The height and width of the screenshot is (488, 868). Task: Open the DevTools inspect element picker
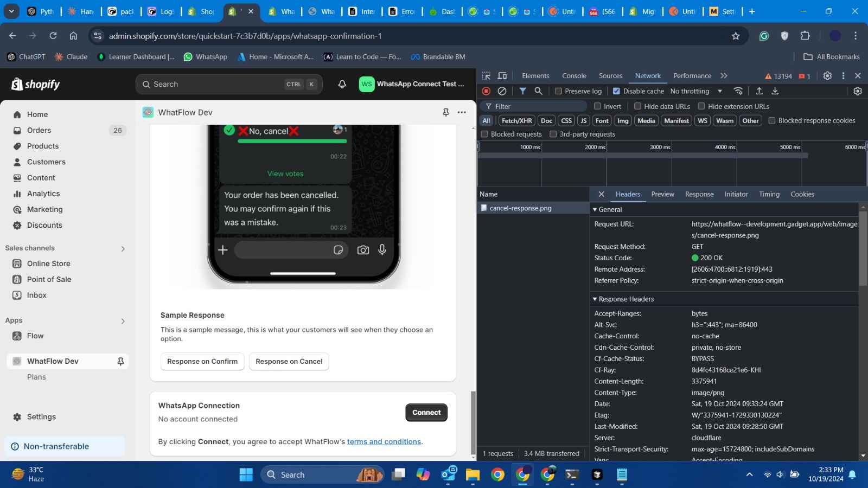486,76
